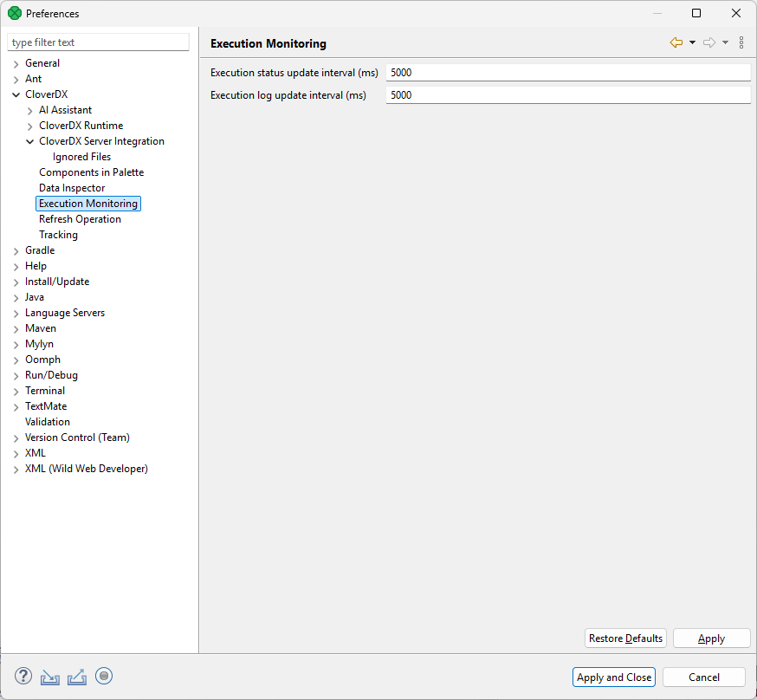Click the Export preferences icon
Screen dimensions: 757x700
[77, 677]
